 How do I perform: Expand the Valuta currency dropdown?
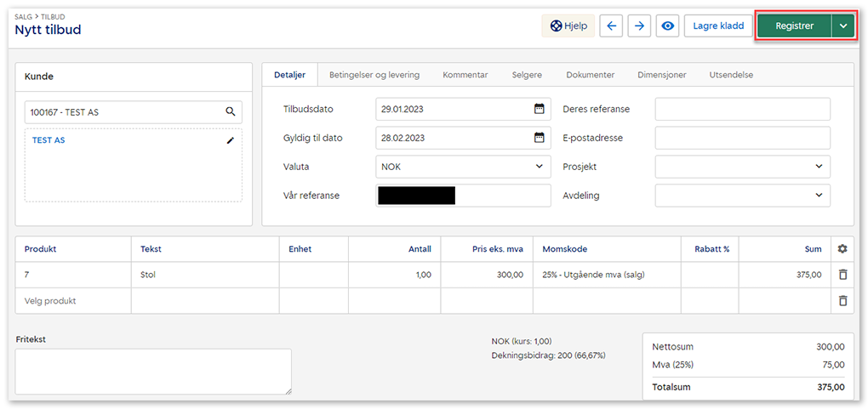[539, 167]
